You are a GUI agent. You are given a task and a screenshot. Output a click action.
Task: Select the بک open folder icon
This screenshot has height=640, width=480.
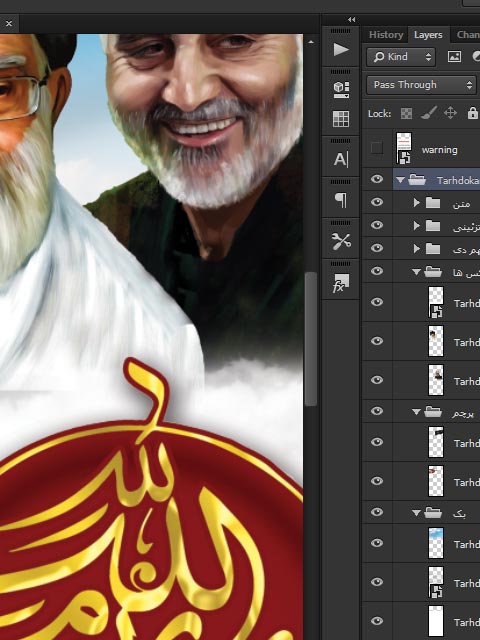pyautogui.click(x=433, y=513)
